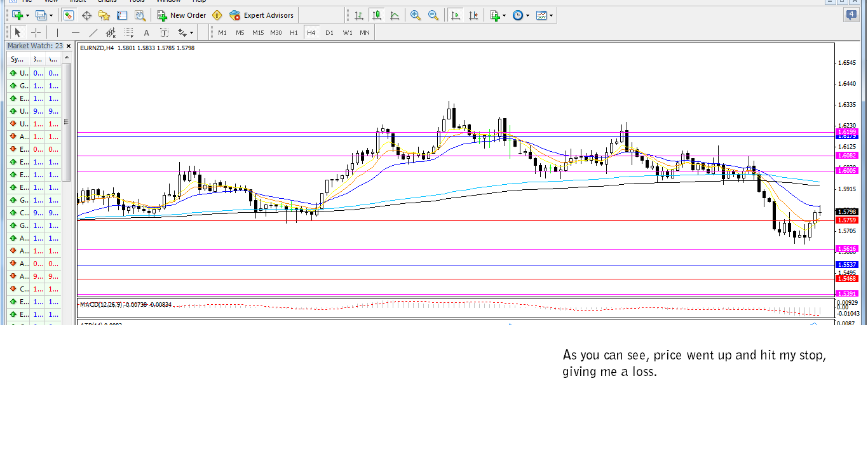Switch chart to line chart style
Screen dimensions: 868x456
pyautogui.click(x=395, y=15)
